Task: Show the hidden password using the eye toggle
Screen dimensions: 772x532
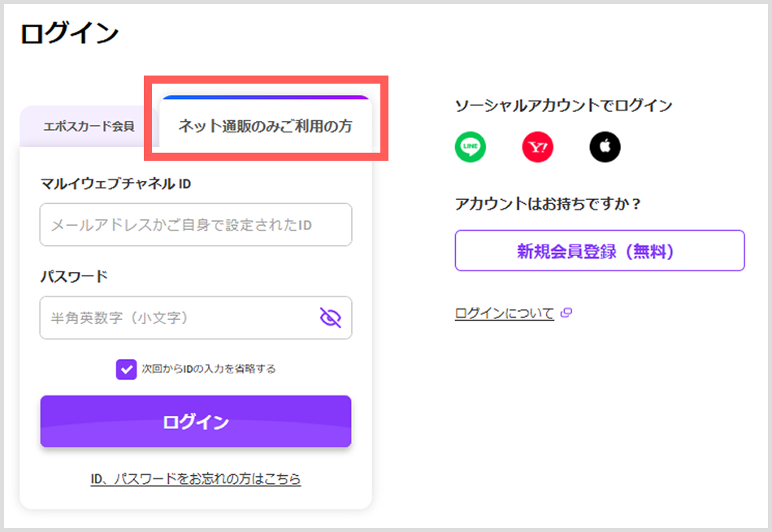Action: point(330,318)
